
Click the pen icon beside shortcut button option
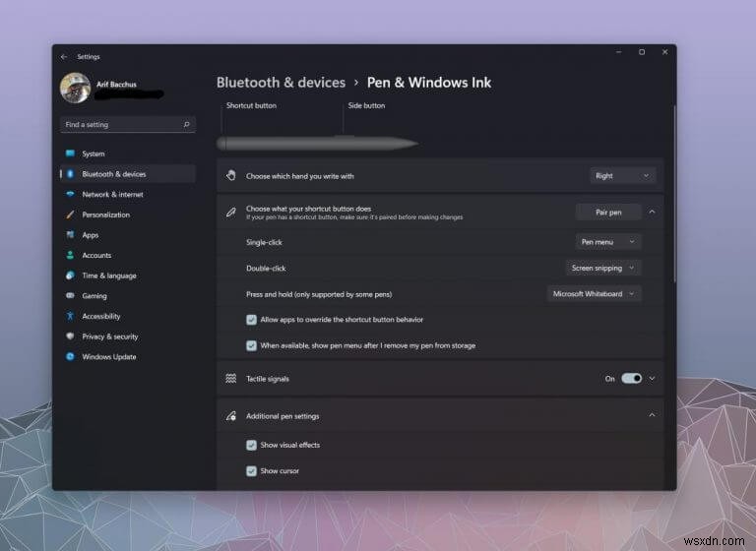[231, 213]
